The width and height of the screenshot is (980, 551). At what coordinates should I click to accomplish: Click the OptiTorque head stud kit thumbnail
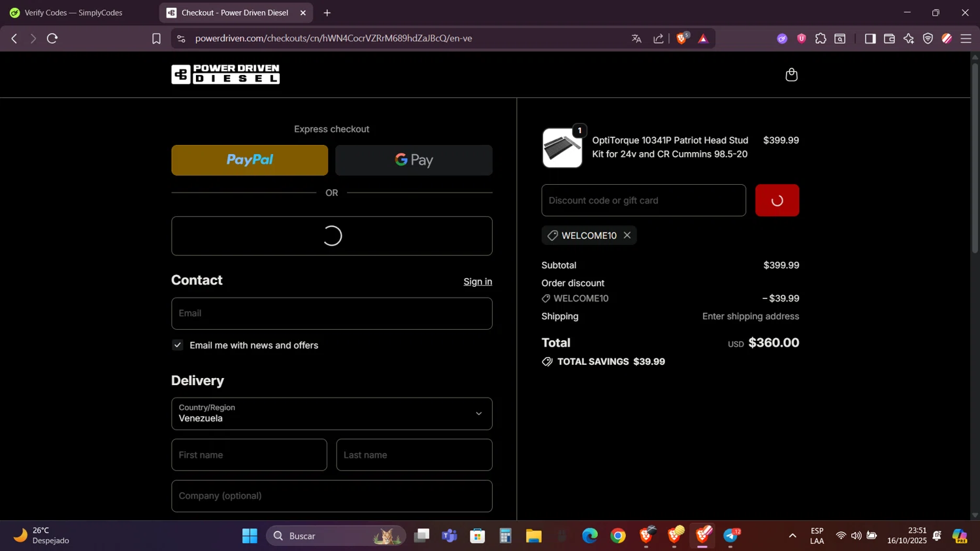562,148
